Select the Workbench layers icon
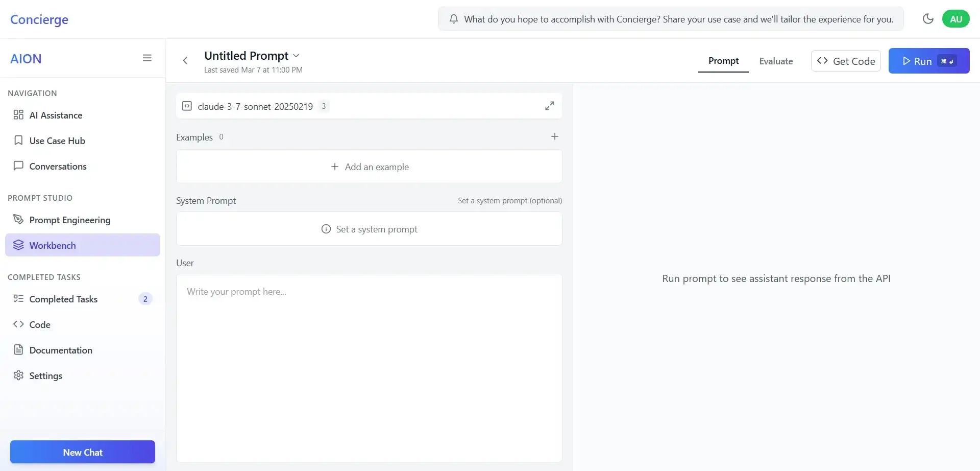The image size is (980, 471). [18, 245]
